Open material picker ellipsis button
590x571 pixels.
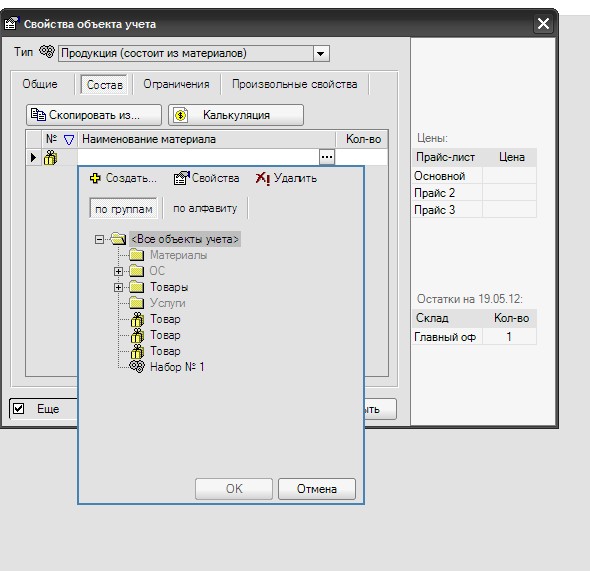(327, 157)
